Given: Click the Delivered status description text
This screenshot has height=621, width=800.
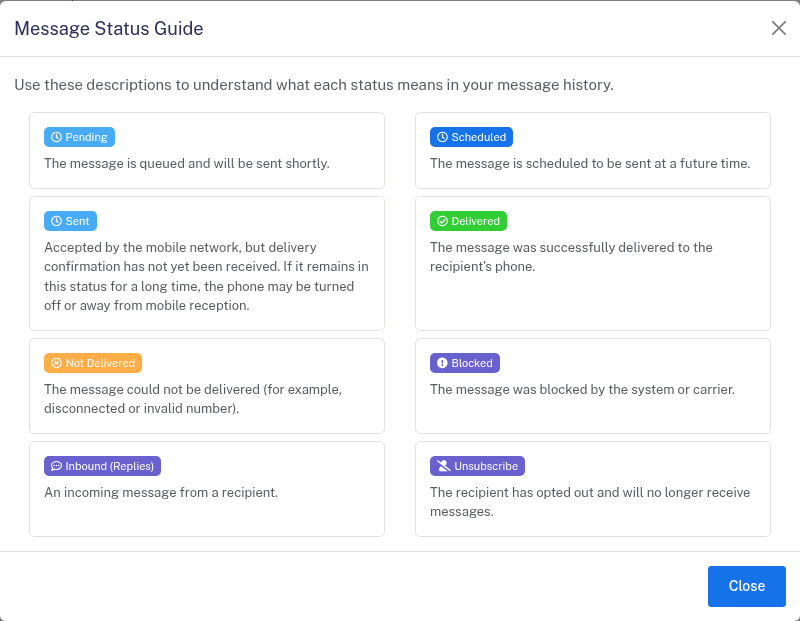Looking at the screenshot, I should pos(571,257).
